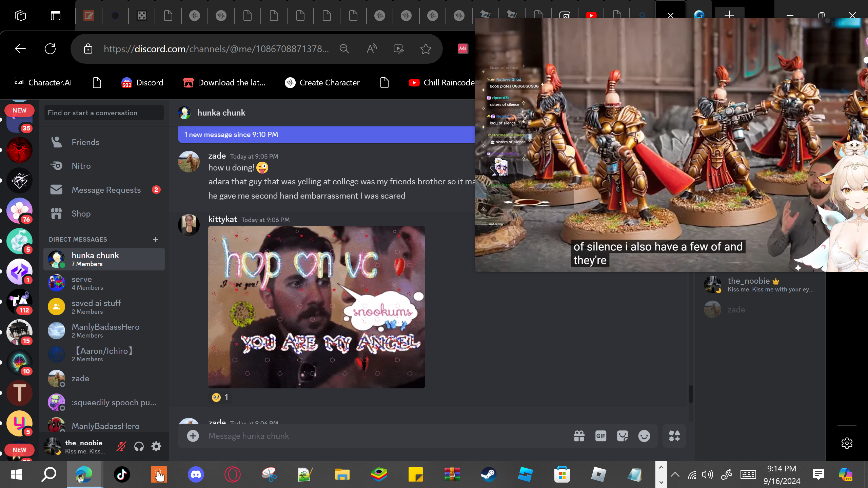The width and height of the screenshot is (868, 488).
Task: Add this page to favorites
Action: [x=426, y=49]
